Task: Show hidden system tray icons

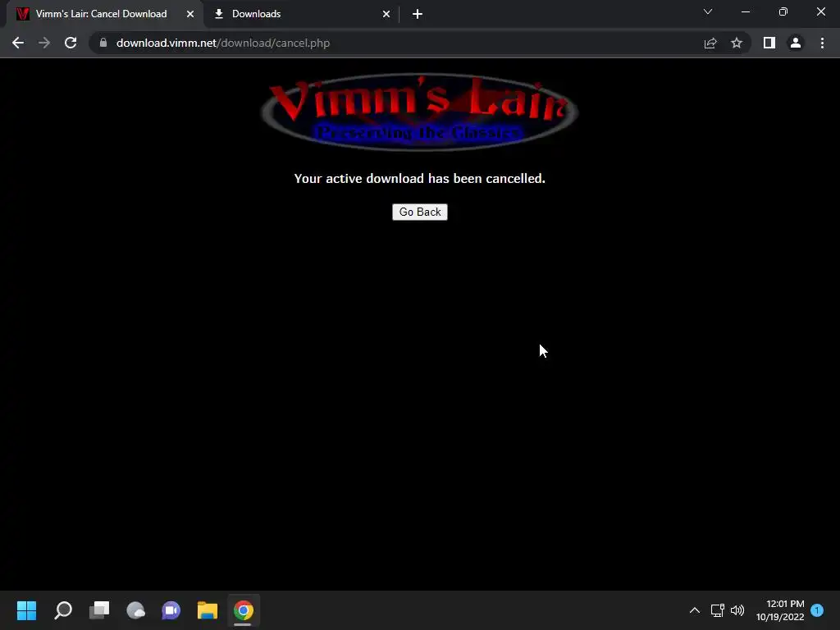Action: click(694, 610)
